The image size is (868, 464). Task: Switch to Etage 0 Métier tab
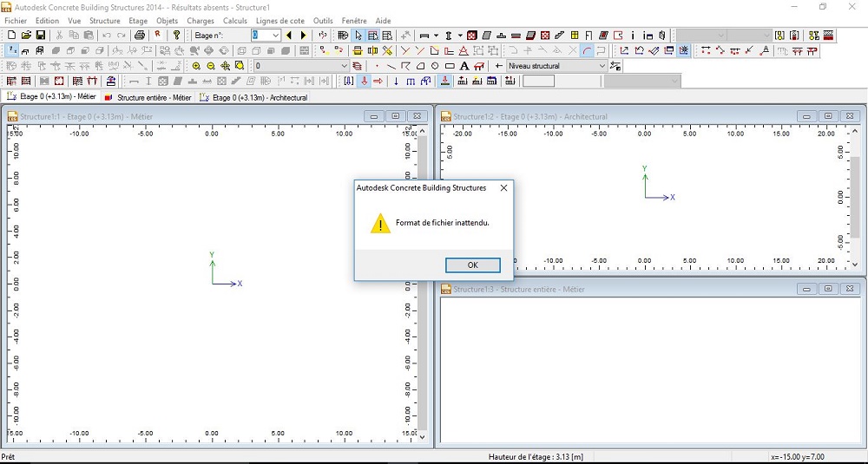(51, 97)
